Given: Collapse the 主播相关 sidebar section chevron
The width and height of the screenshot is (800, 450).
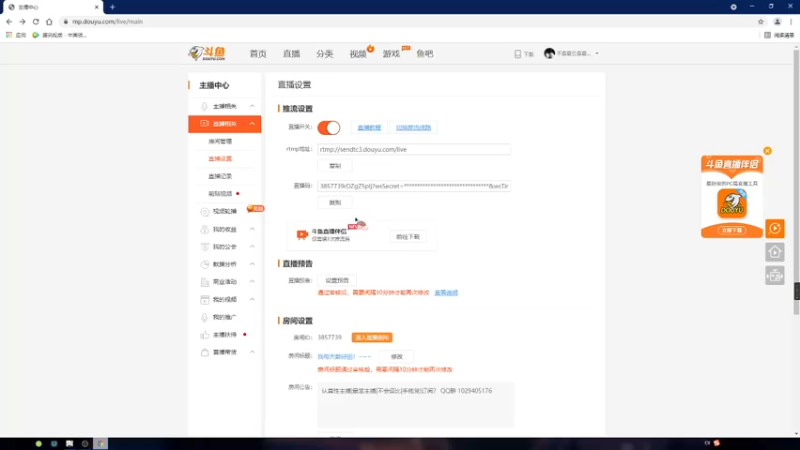Looking at the screenshot, I should click(252, 106).
